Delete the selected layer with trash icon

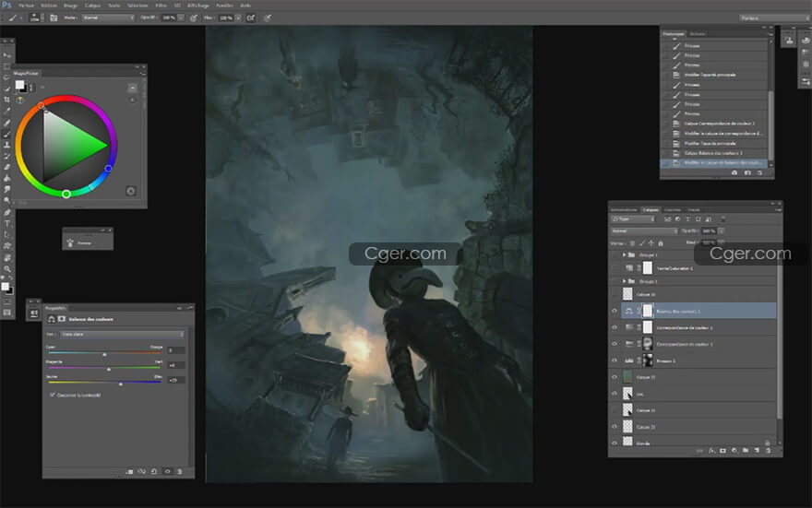click(768, 451)
